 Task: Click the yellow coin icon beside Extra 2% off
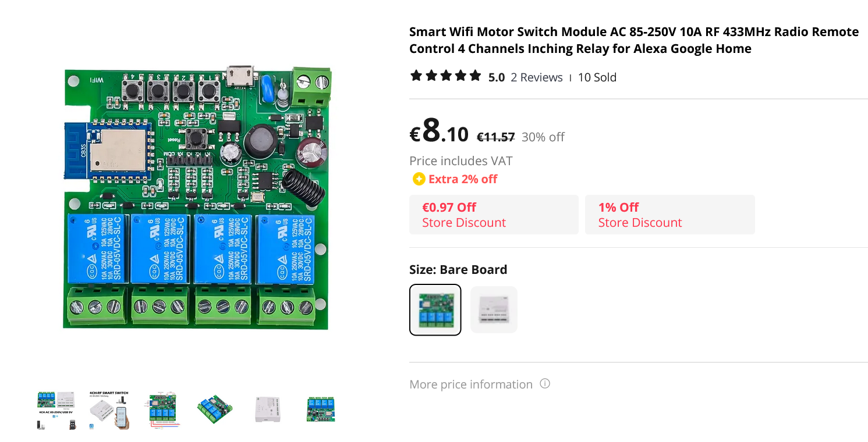(419, 179)
